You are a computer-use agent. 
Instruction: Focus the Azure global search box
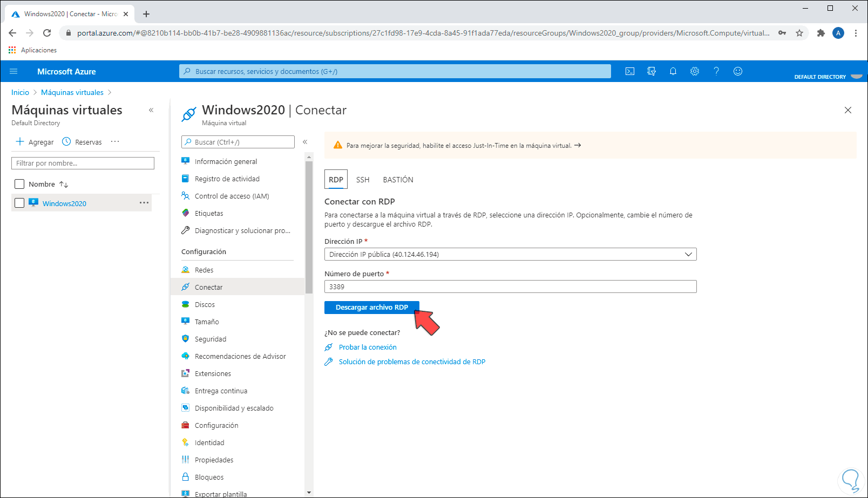pyautogui.click(x=395, y=71)
